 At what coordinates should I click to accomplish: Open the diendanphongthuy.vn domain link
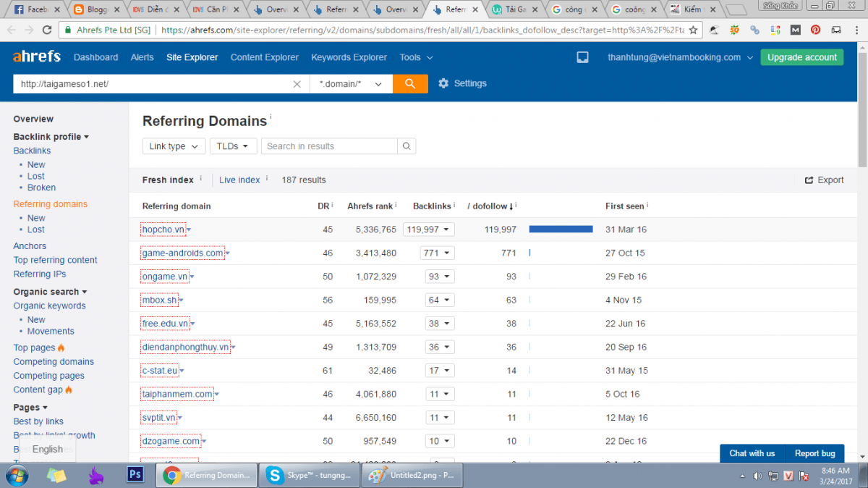[x=185, y=347]
